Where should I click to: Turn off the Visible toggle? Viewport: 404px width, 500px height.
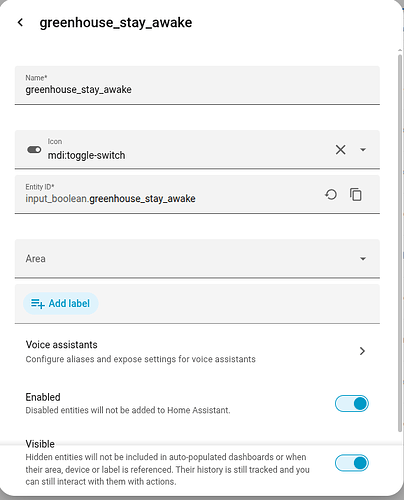pyautogui.click(x=352, y=463)
